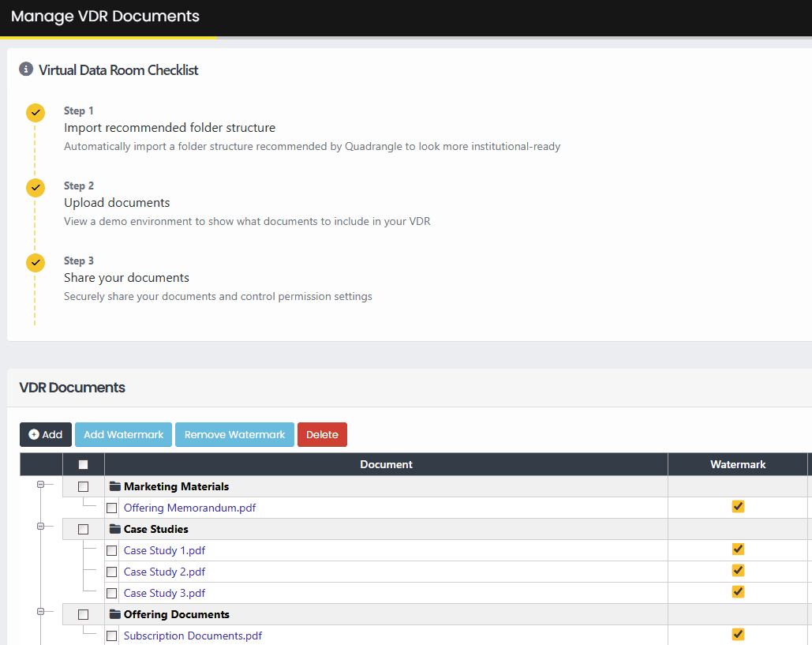Toggle watermark for Offering Memorandum.pdf

pos(738,507)
